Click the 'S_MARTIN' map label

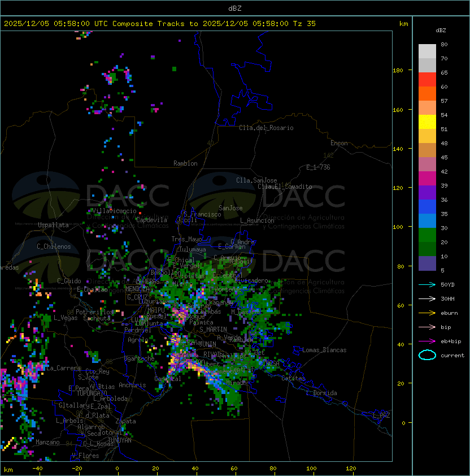click(213, 330)
